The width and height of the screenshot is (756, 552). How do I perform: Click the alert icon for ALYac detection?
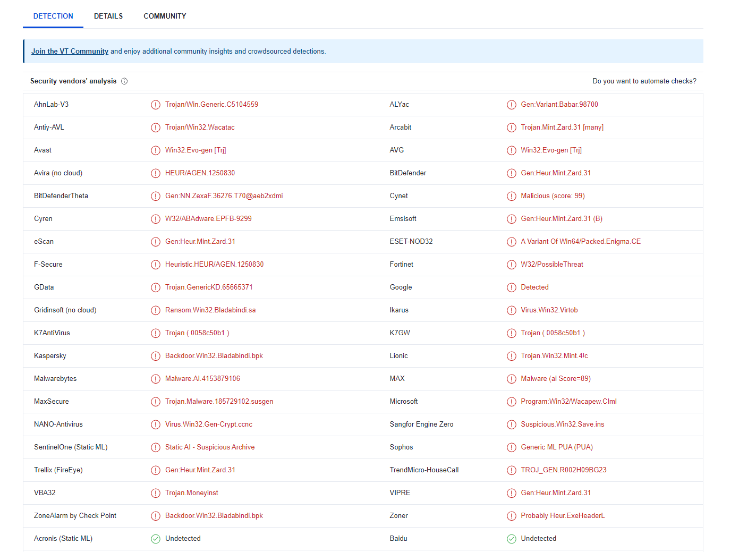coord(512,105)
